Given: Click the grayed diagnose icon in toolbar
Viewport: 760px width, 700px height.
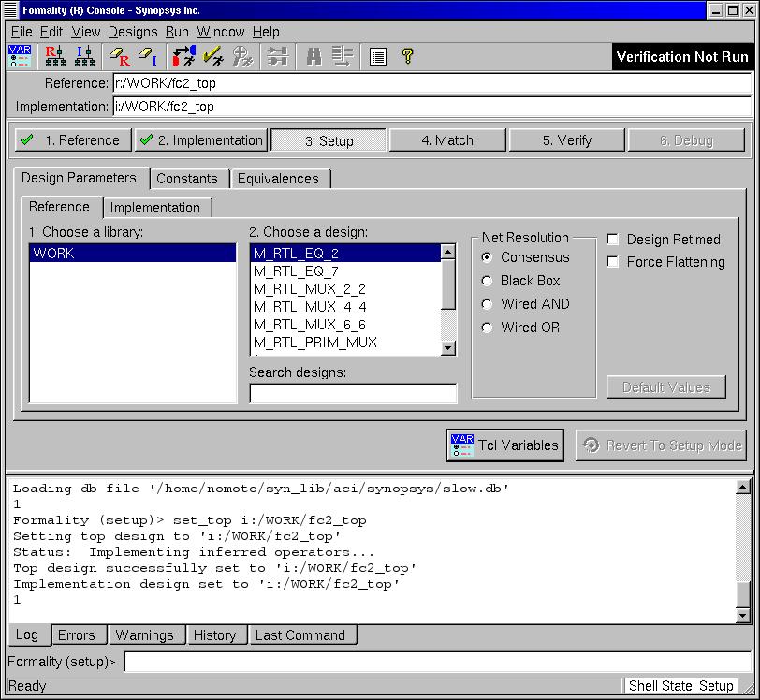Looking at the screenshot, I should pyautogui.click(x=241, y=56).
